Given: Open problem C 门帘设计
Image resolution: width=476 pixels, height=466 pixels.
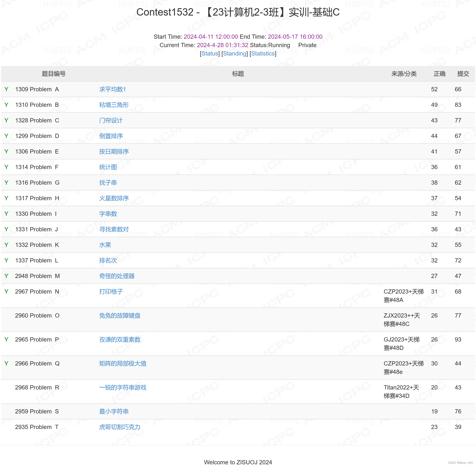Looking at the screenshot, I should coord(111,120).
